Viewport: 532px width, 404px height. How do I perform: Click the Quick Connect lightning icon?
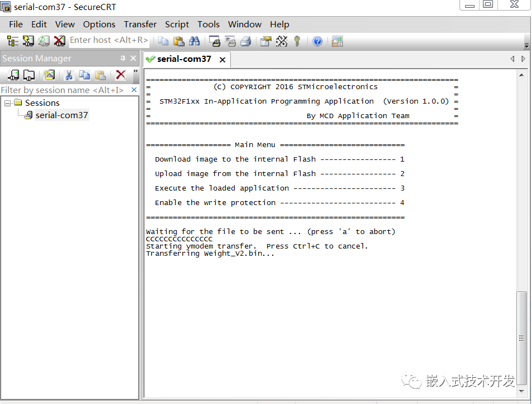[x=28, y=41]
